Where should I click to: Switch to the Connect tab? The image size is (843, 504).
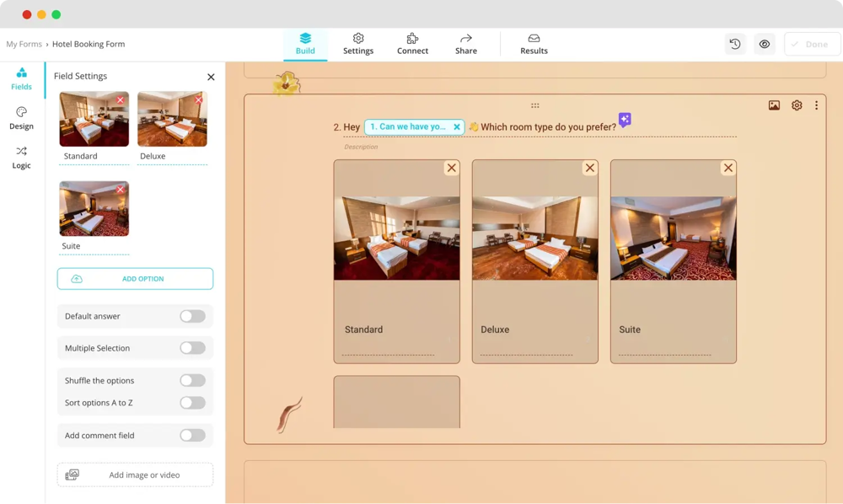(412, 44)
